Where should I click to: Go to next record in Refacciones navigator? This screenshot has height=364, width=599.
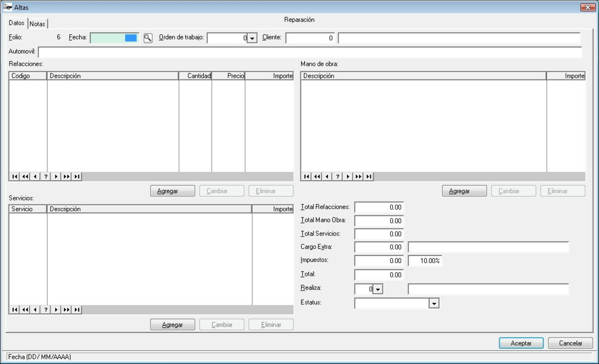click(x=56, y=177)
